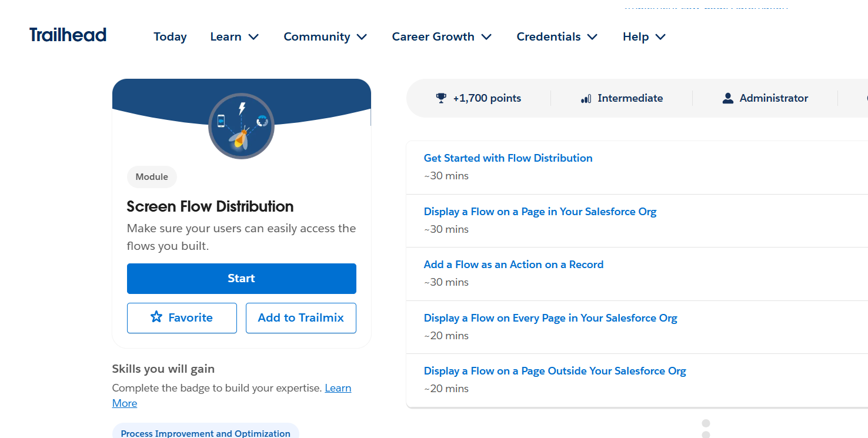Click the Administrator person icon
The image size is (868, 438).
pos(728,98)
